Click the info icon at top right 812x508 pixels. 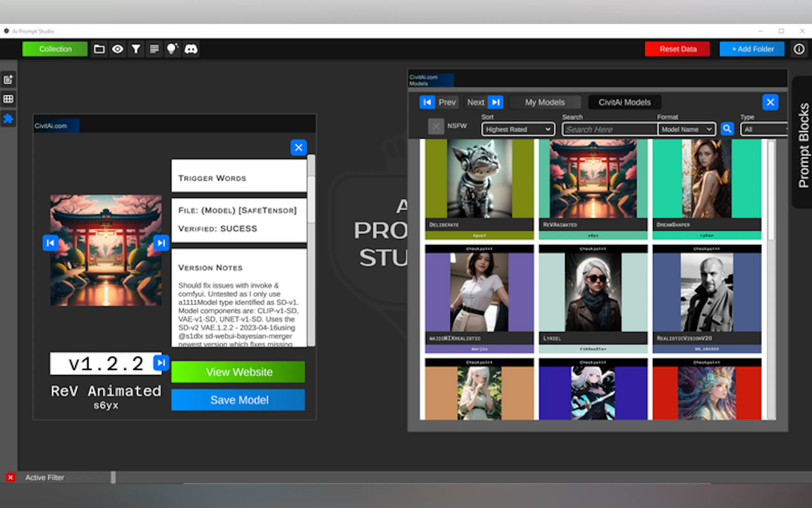coord(799,49)
